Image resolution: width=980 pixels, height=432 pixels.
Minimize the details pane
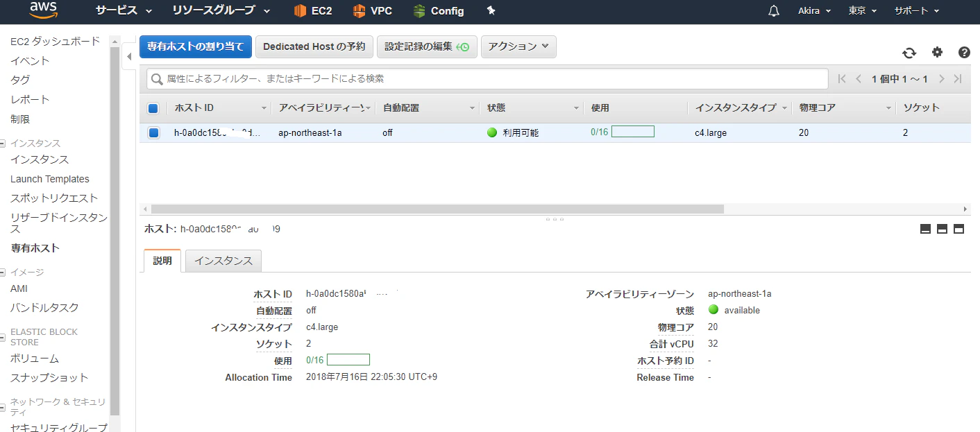click(x=925, y=229)
